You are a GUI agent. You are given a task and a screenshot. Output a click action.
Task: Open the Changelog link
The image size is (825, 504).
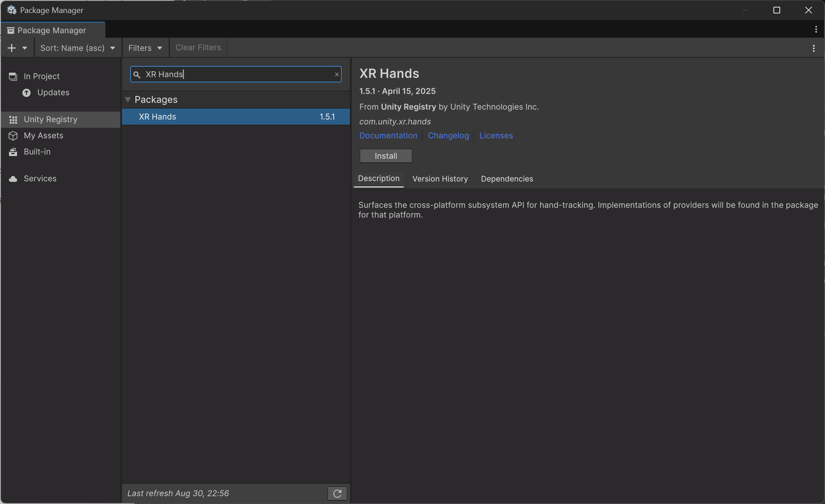(x=448, y=135)
